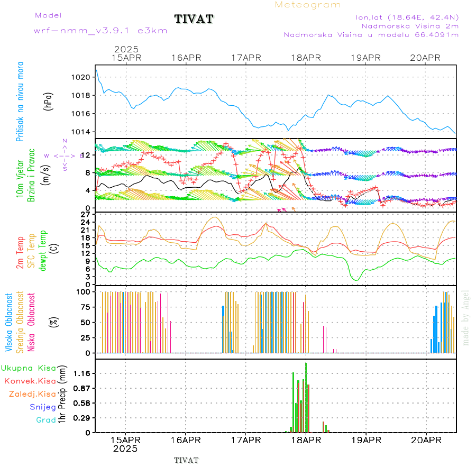Click the Konvek.Kisa legend entry
The width and height of the screenshot is (476, 476).
tap(30, 381)
